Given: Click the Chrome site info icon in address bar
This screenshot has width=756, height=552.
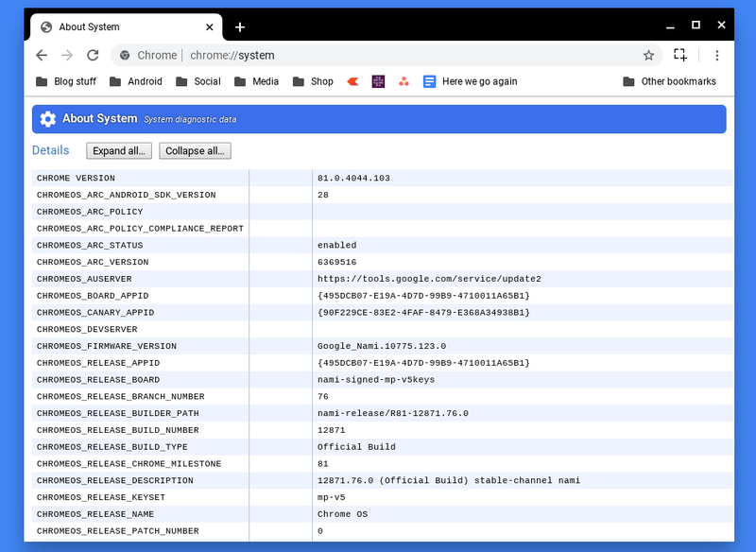Looking at the screenshot, I should tap(125, 56).
